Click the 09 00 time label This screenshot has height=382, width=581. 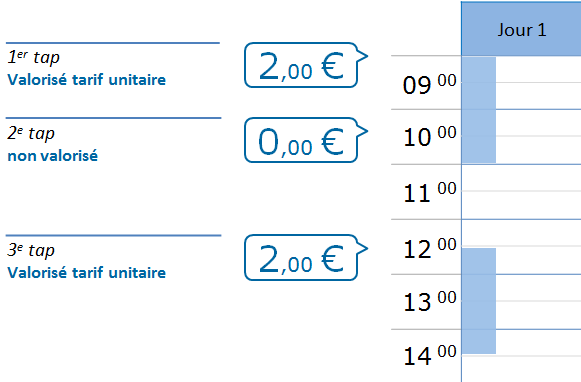click(429, 84)
